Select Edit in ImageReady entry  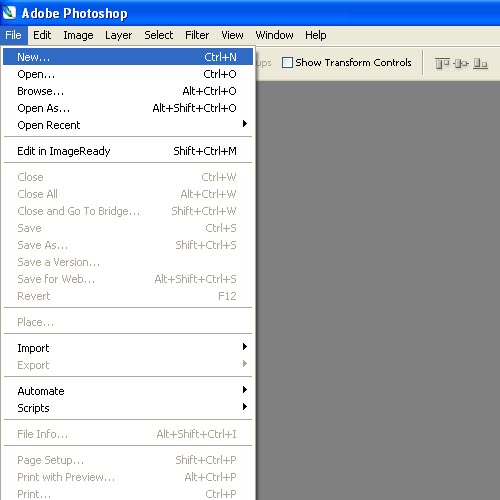coord(128,151)
